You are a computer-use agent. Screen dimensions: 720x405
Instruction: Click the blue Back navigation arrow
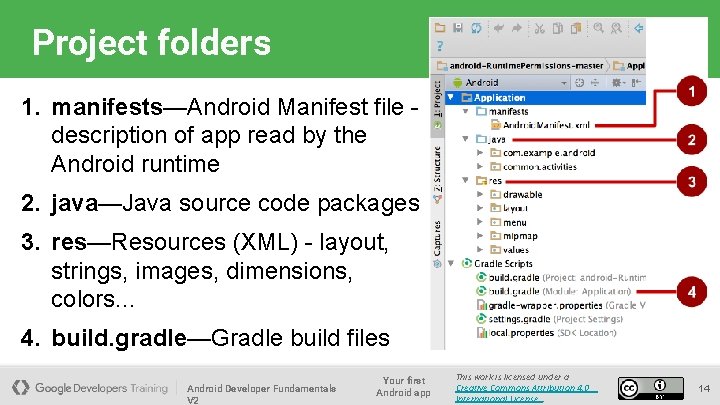pyautogui.click(x=638, y=28)
